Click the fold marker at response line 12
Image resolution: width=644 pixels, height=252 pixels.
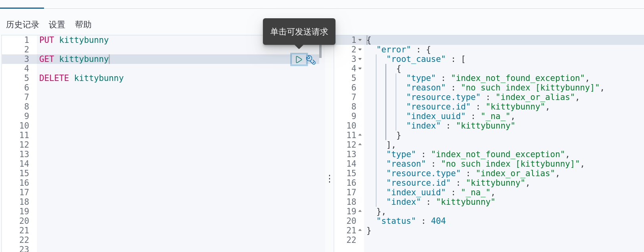(360, 145)
